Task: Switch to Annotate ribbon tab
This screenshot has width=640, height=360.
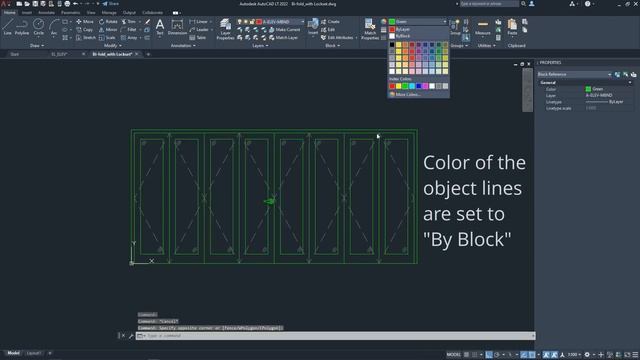Action: 46,13
